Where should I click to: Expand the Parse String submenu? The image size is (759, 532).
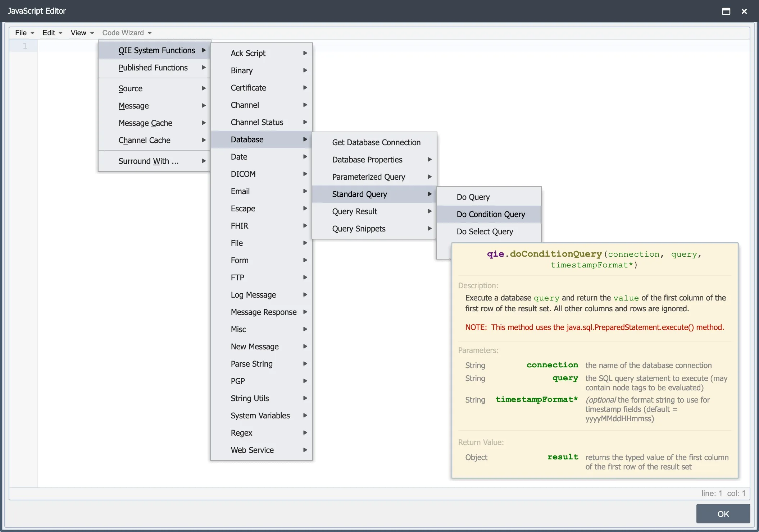(262, 364)
